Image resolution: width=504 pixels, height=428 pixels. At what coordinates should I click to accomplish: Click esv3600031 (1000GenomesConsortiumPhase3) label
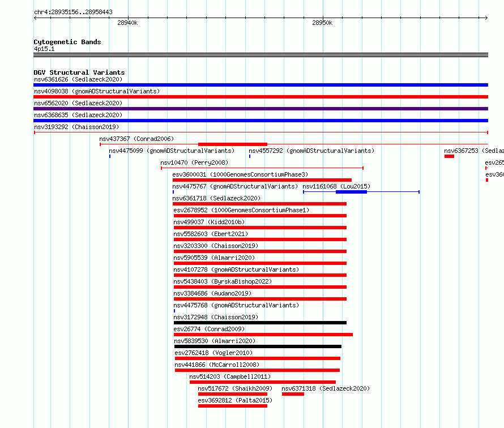coord(240,174)
